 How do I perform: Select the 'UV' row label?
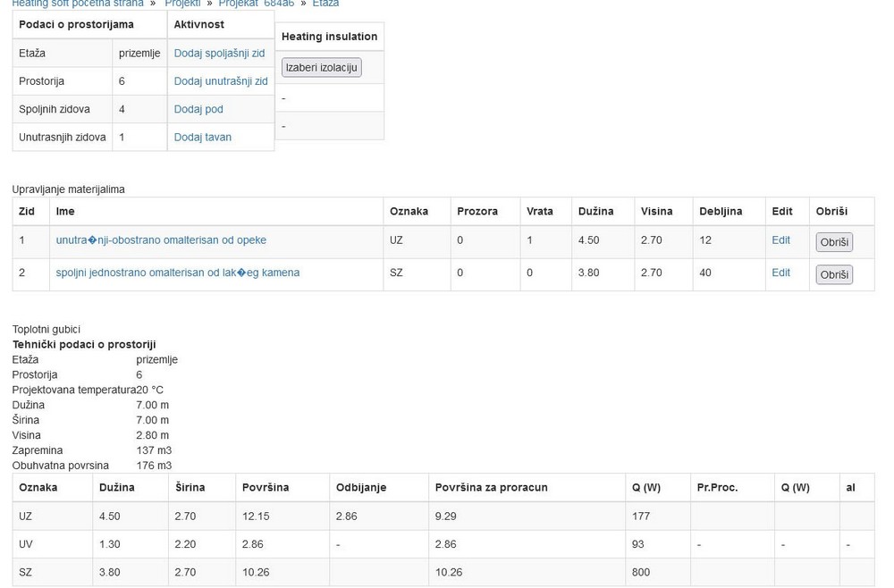[x=26, y=544]
